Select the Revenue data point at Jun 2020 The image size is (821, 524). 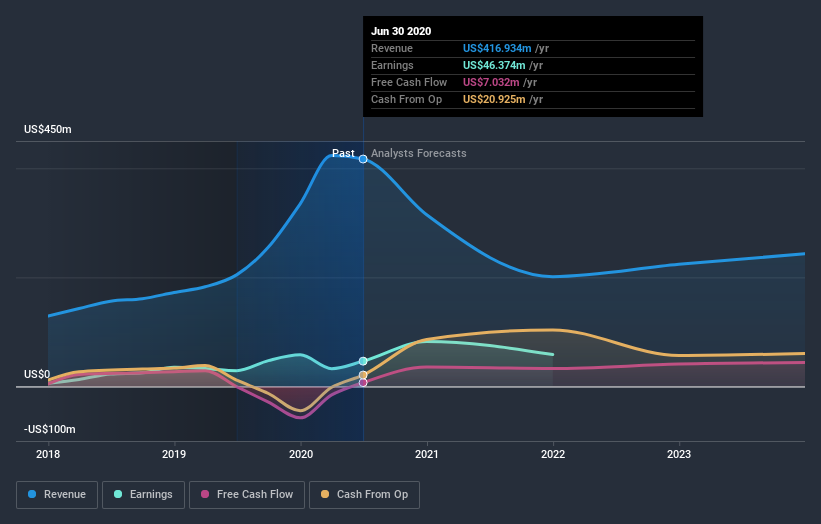(363, 159)
